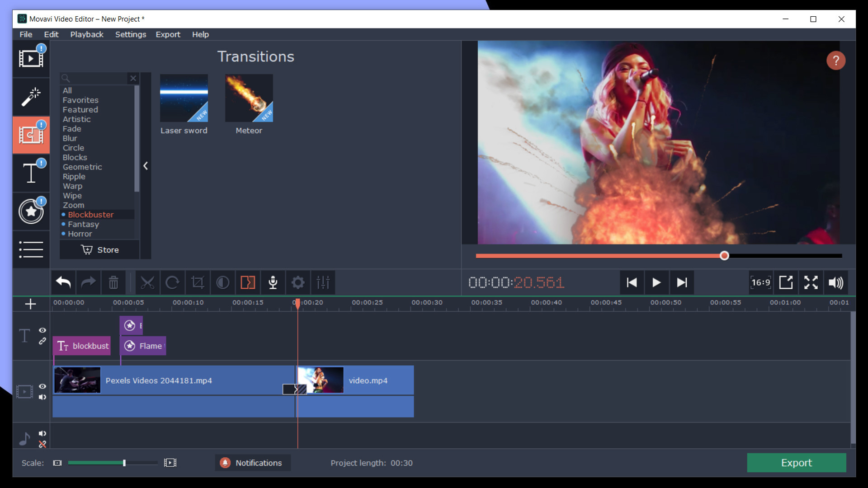Click the Export button
868x488 pixels.
(x=796, y=463)
